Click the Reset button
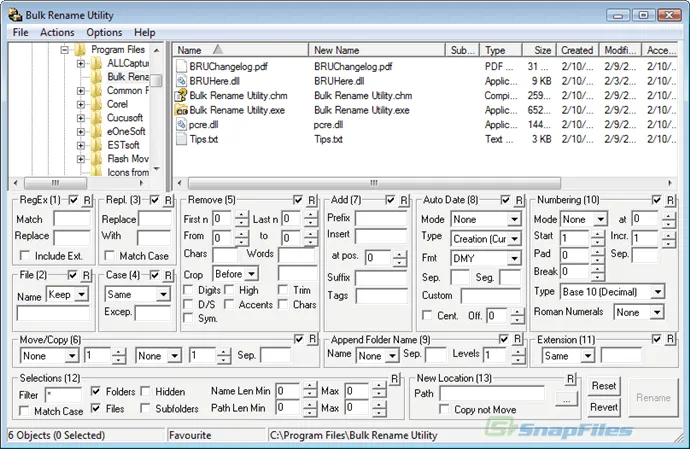690x449 pixels. pos(604,386)
